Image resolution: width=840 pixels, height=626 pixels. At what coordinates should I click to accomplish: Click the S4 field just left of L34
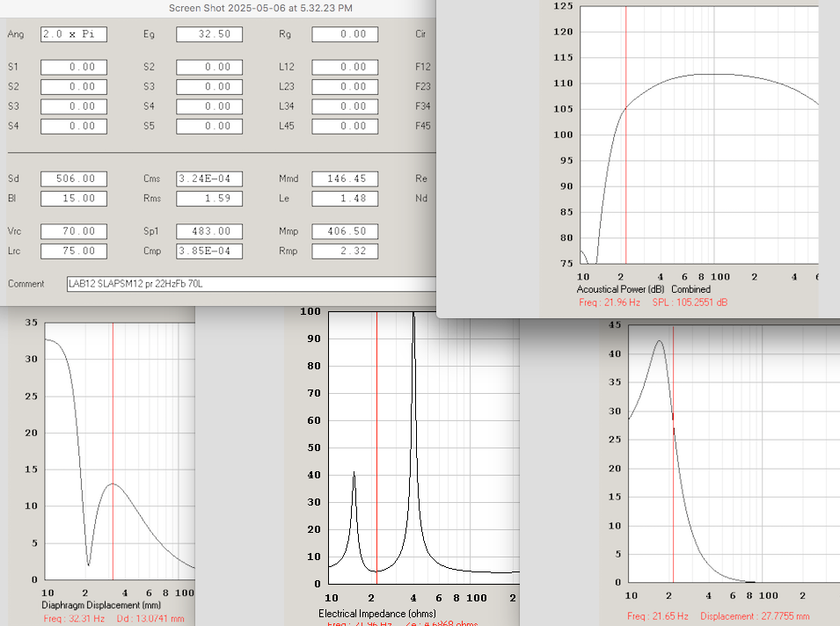tap(209, 106)
